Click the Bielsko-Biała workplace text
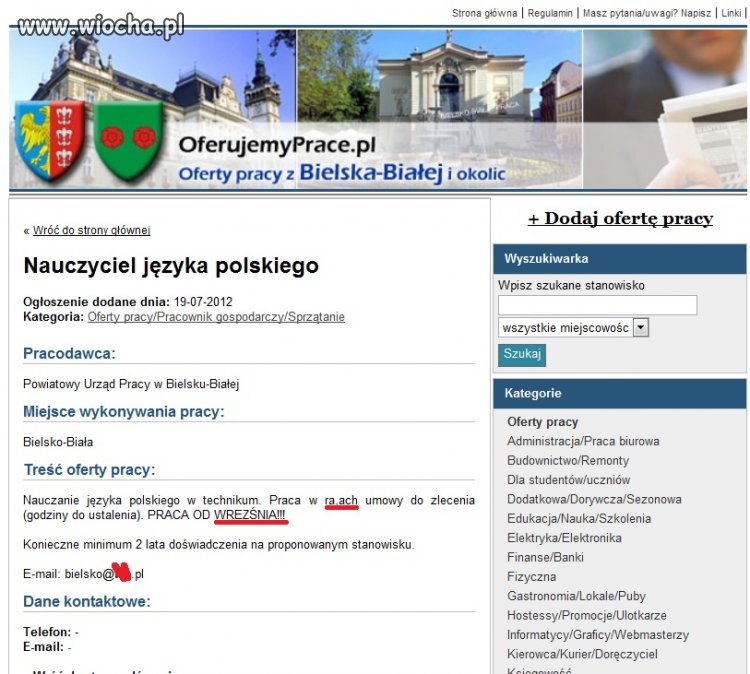 (58, 442)
